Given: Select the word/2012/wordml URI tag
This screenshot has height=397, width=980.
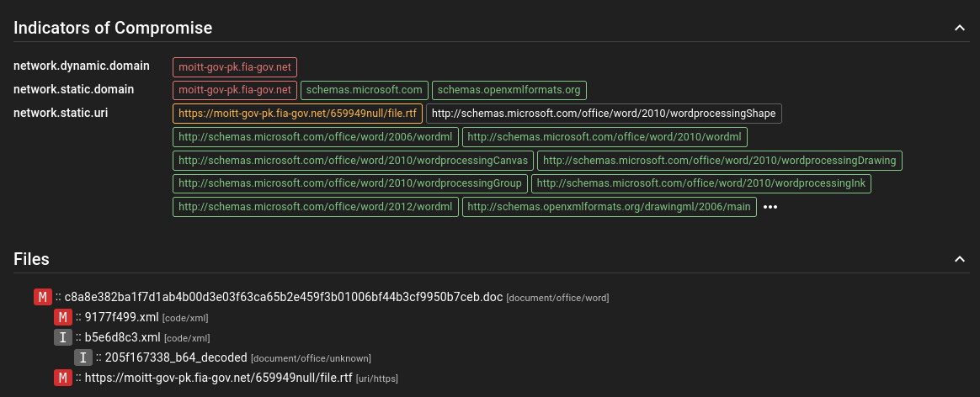Looking at the screenshot, I should [x=316, y=207].
